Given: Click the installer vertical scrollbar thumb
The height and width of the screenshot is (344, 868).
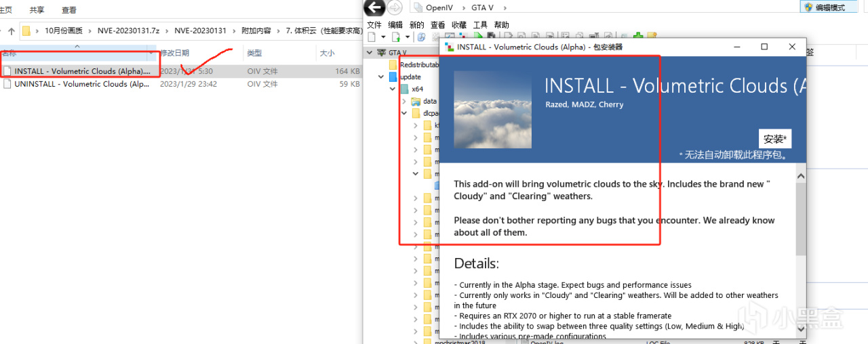Looking at the screenshot, I should coord(801,219).
